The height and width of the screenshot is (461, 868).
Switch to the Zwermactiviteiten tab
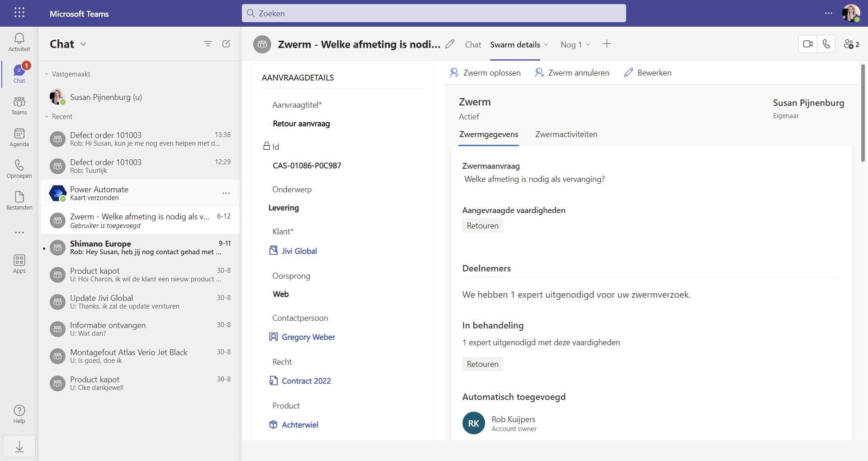(566, 134)
